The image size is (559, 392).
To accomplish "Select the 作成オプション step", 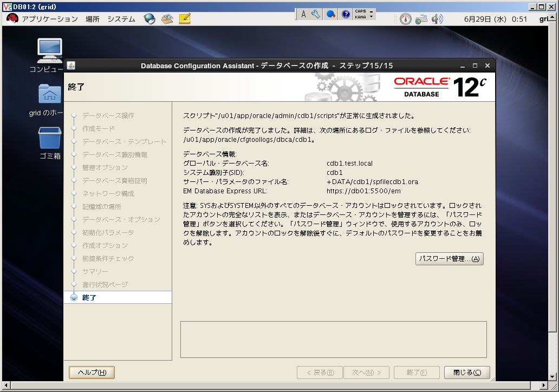I will pos(105,245).
